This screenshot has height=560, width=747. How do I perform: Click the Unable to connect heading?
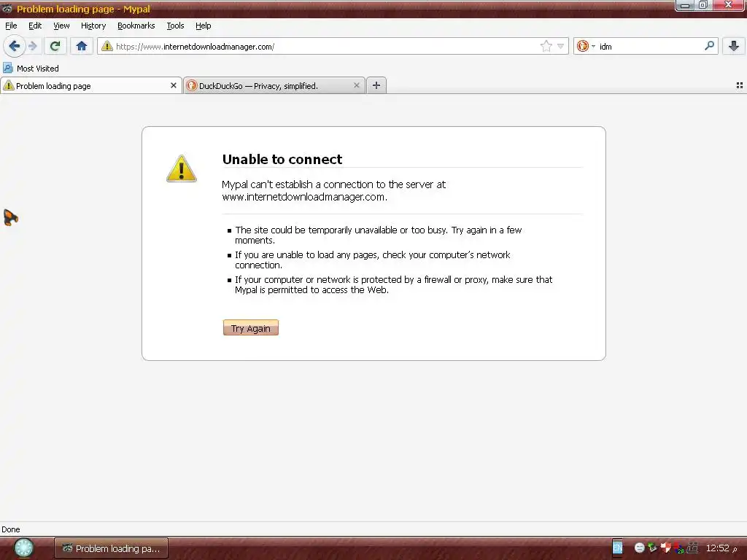point(282,159)
